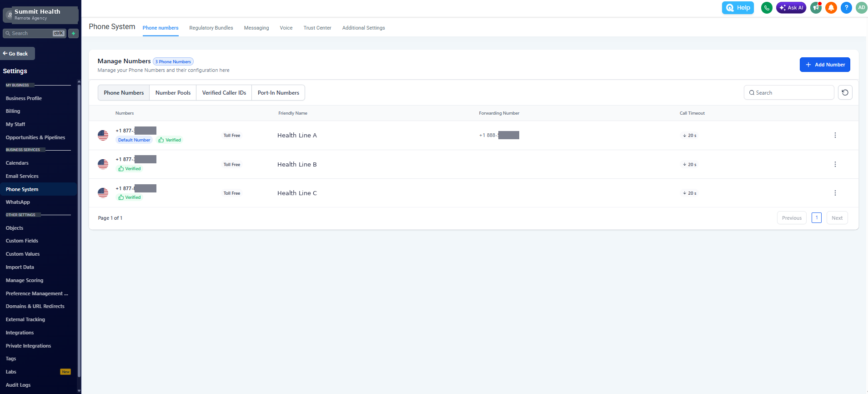Open Opportunities & Pipelines settings
This screenshot has height=394, width=868.
pos(35,137)
